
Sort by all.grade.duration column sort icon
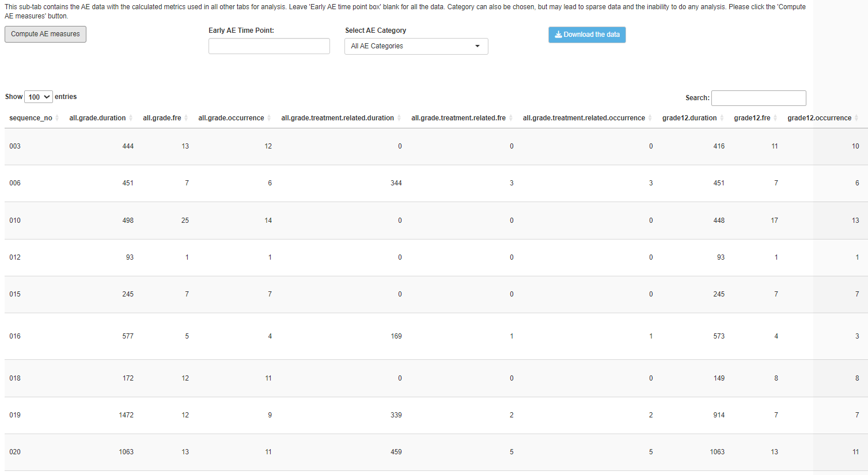click(131, 118)
